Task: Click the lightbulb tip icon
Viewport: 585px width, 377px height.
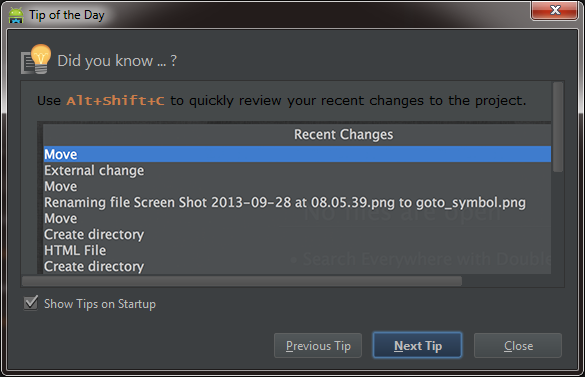Action: point(36,59)
